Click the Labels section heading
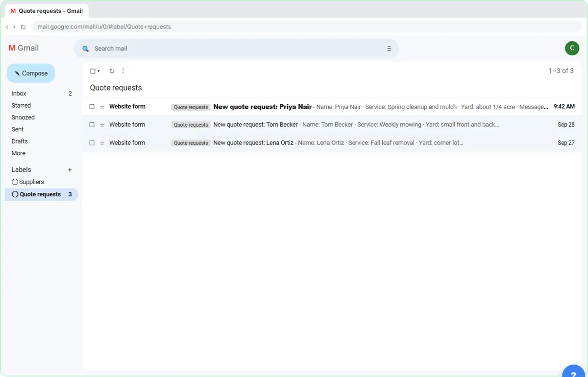The height and width of the screenshot is (377, 588). (22, 170)
